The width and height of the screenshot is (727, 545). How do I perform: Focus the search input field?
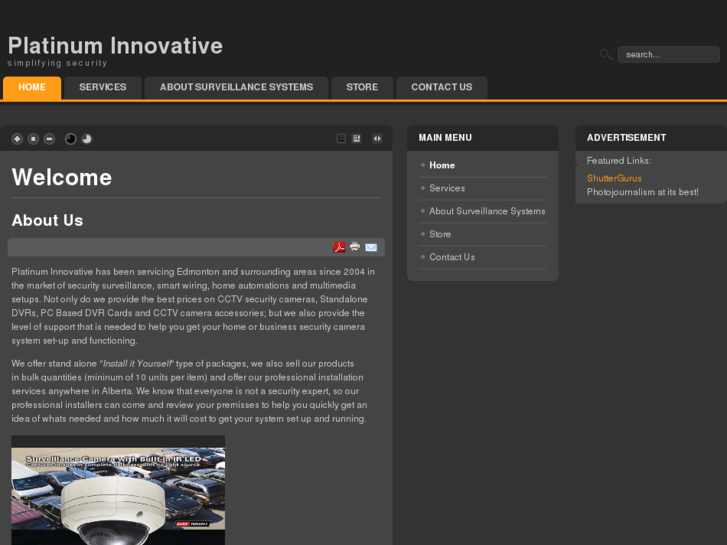click(669, 54)
